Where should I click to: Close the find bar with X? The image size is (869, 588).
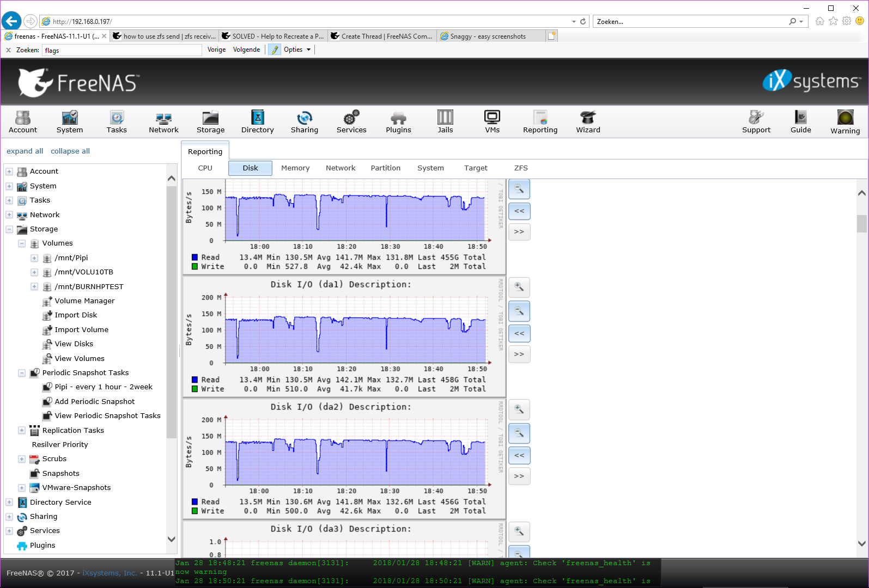pos(8,50)
